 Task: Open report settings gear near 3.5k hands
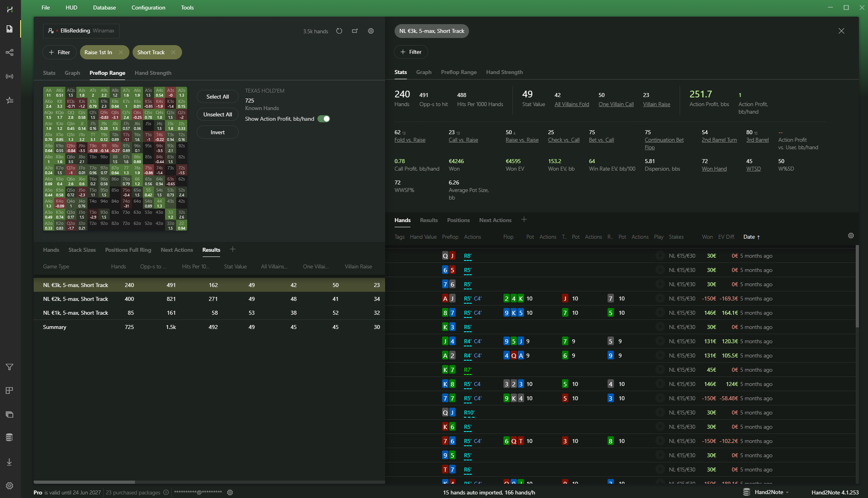(x=371, y=31)
